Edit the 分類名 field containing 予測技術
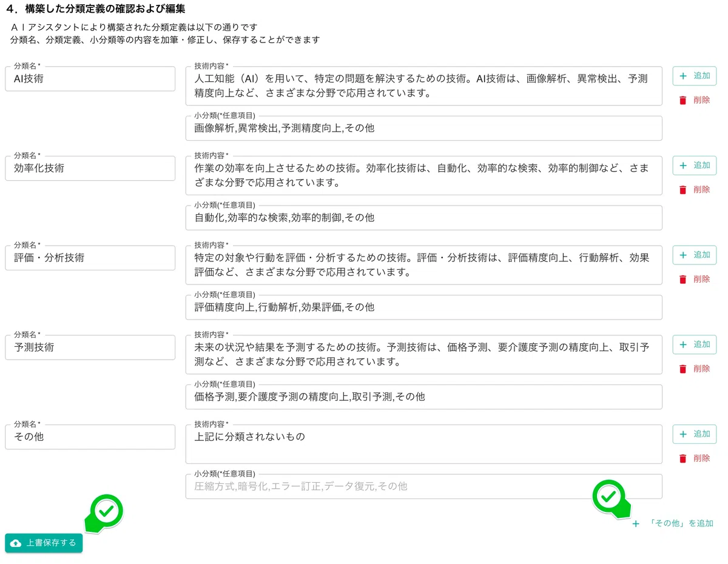 pyautogui.click(x=90, y=347)
